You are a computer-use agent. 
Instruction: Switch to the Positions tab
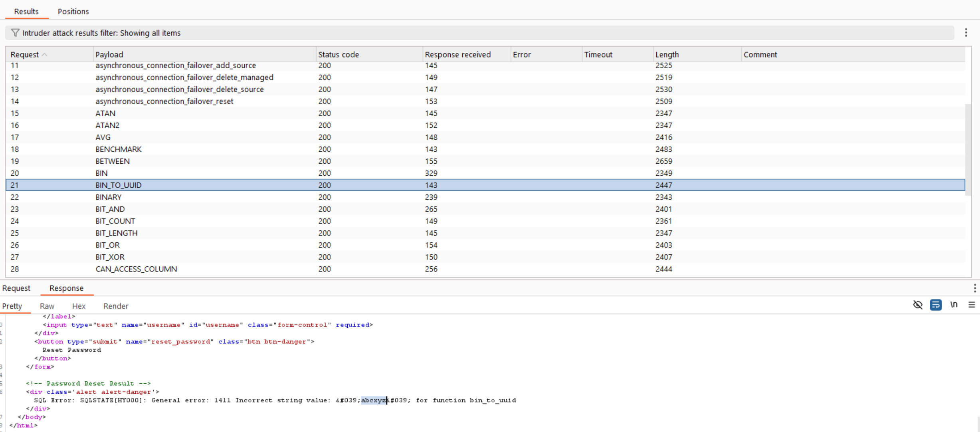point(73,11)
